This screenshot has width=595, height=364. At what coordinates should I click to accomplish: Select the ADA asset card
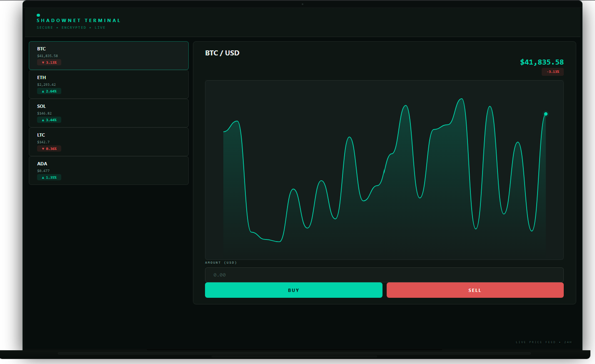109,170
